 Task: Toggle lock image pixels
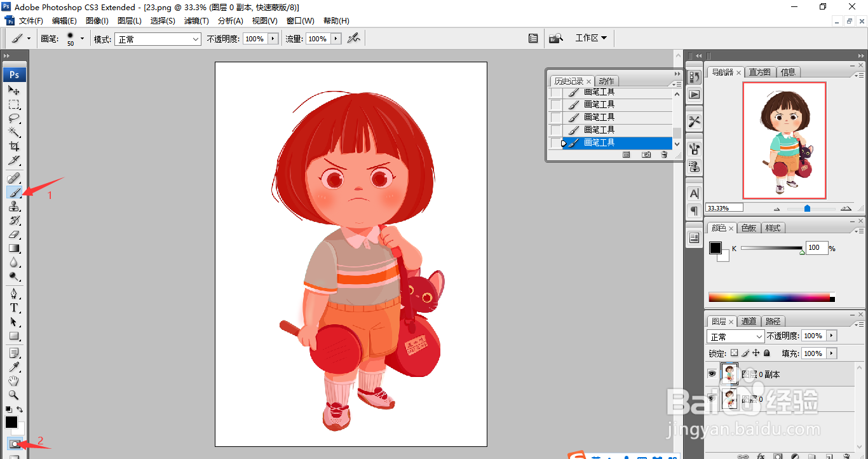[x=745, y=353]
